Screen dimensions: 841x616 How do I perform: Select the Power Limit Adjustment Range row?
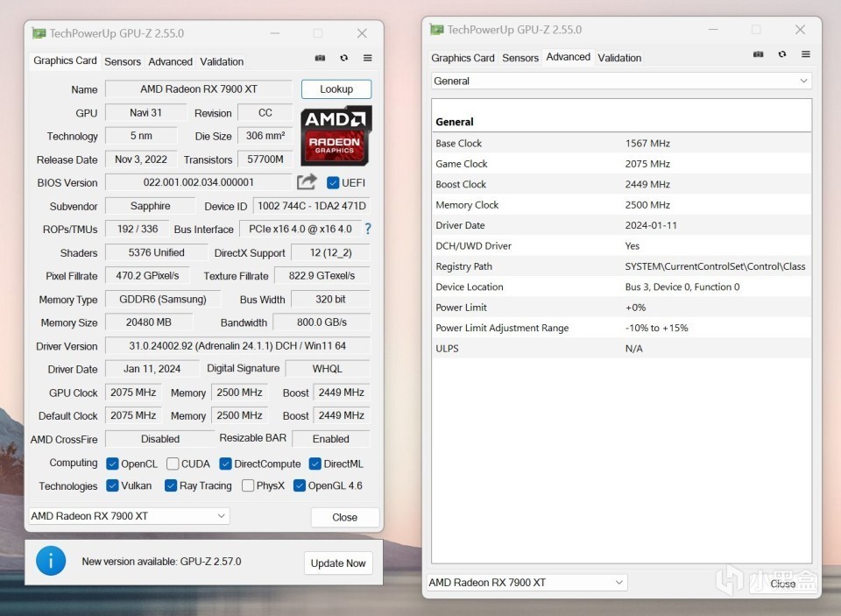click(x=622, y=328)
